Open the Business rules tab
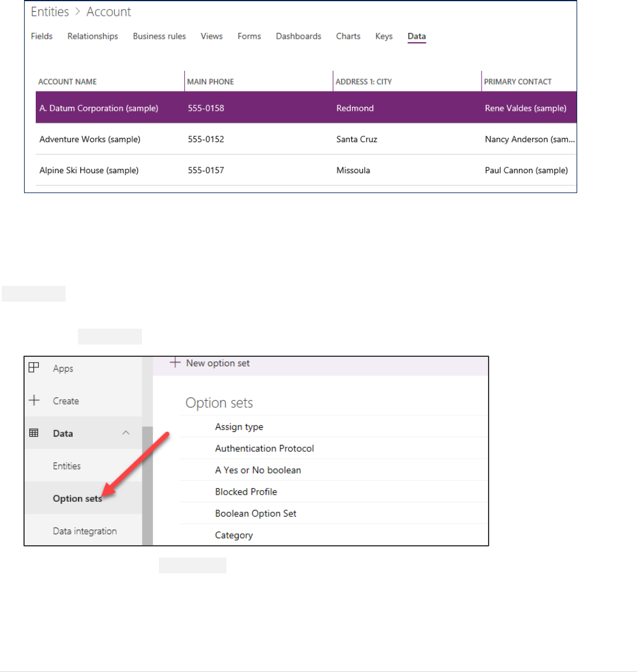This screenshot has width=637, height=672. click(x=160, y=36)
